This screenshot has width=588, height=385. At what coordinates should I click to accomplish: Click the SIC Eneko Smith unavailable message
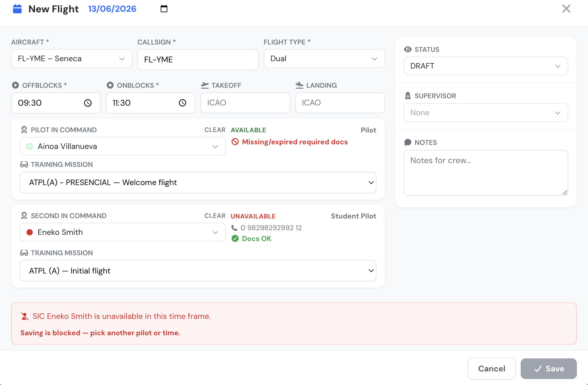click(122, 316)
